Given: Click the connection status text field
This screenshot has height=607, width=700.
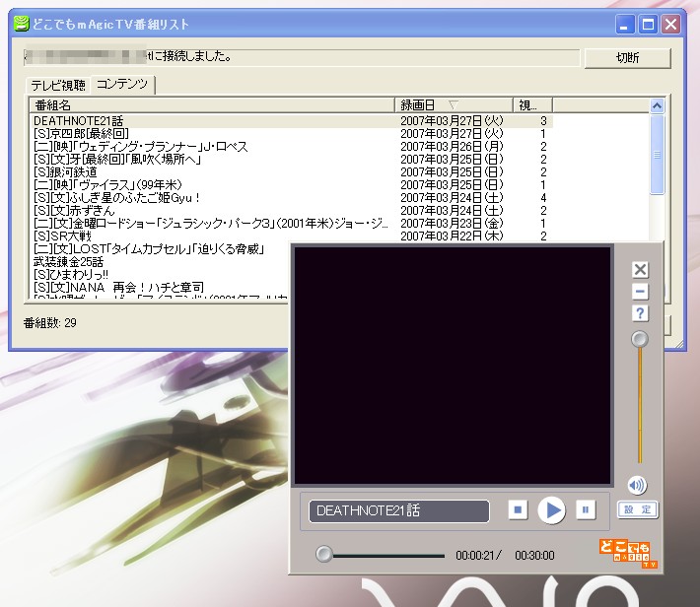Looking at the screenshot, I should click(x=302, y=57).
